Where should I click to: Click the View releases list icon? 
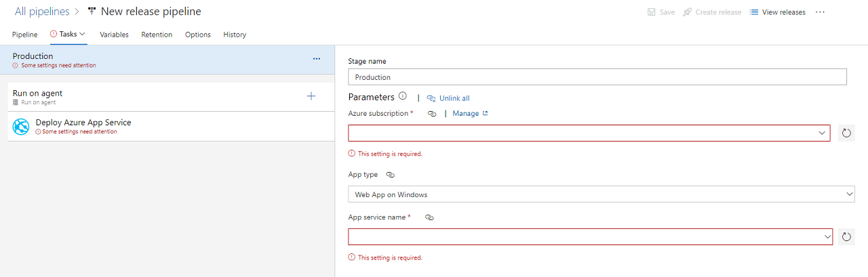[753, 12]
